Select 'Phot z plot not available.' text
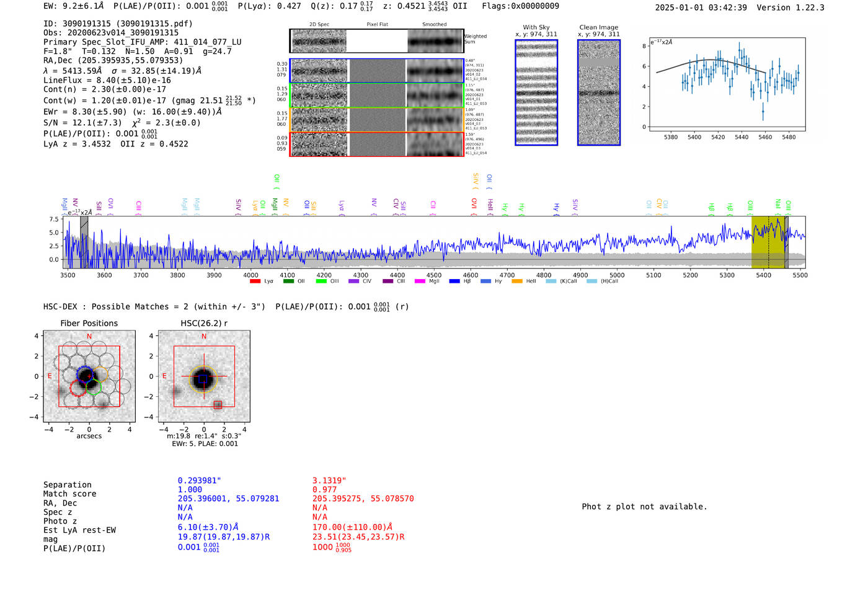 (645, 507)
